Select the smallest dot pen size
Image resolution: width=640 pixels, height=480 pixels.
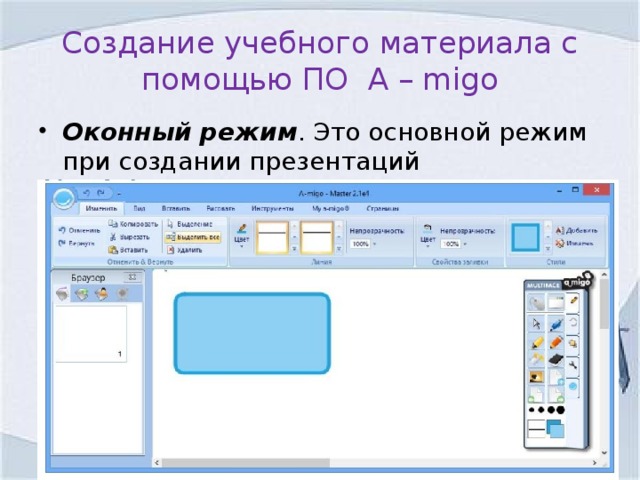click(x=531, y=410)
